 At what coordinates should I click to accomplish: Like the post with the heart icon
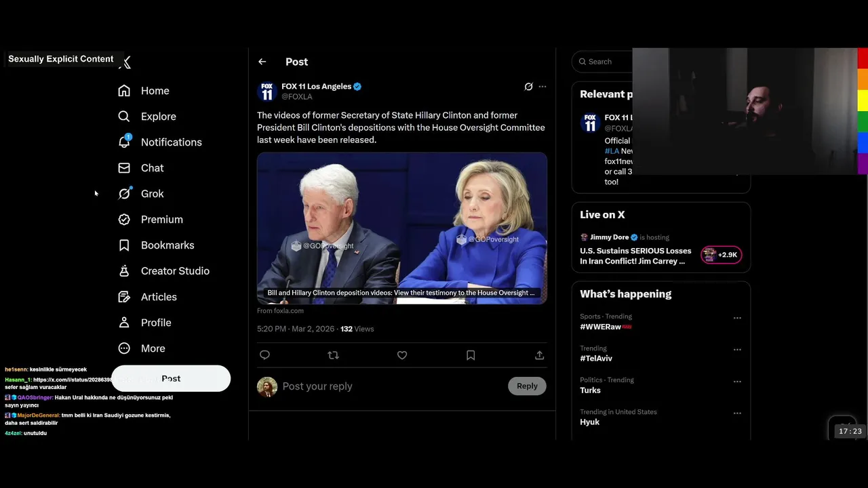pos(402,355)
